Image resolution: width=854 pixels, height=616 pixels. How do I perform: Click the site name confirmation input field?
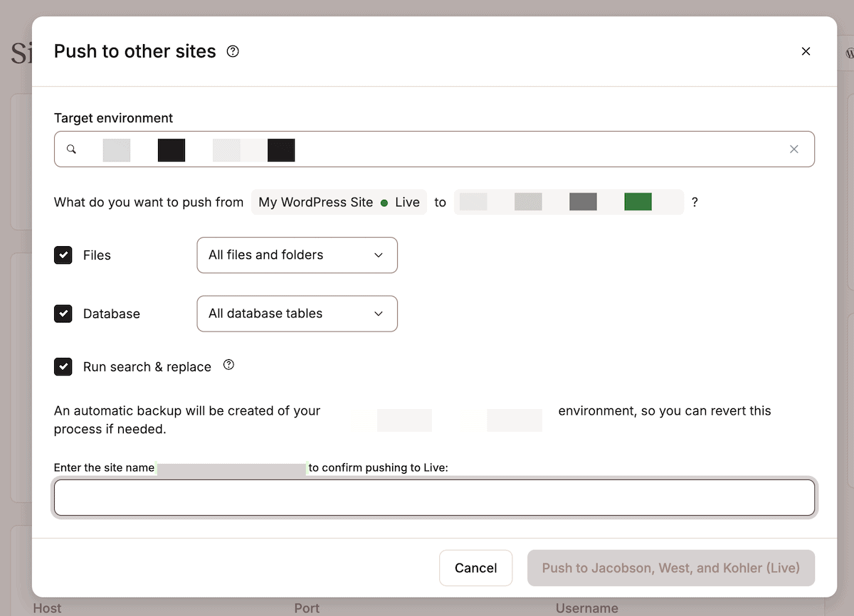pos(434,497)
